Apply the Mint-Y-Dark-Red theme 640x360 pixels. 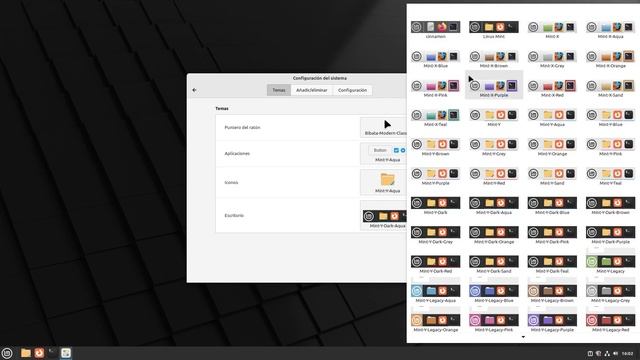click(x=436, y=264)
